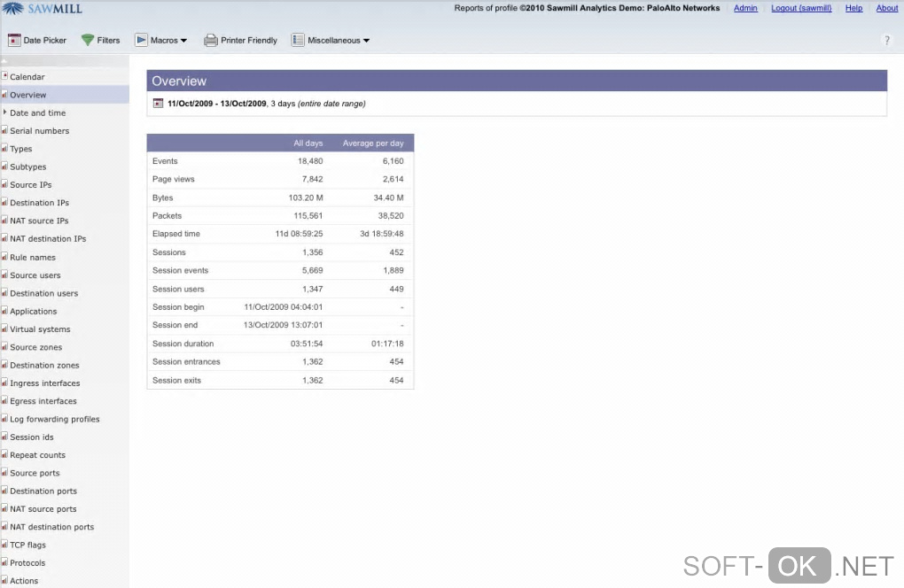This screenshot has height=588, width=904.
Task: Open the Macros dropdown arrow
Action: coord(184,41)
